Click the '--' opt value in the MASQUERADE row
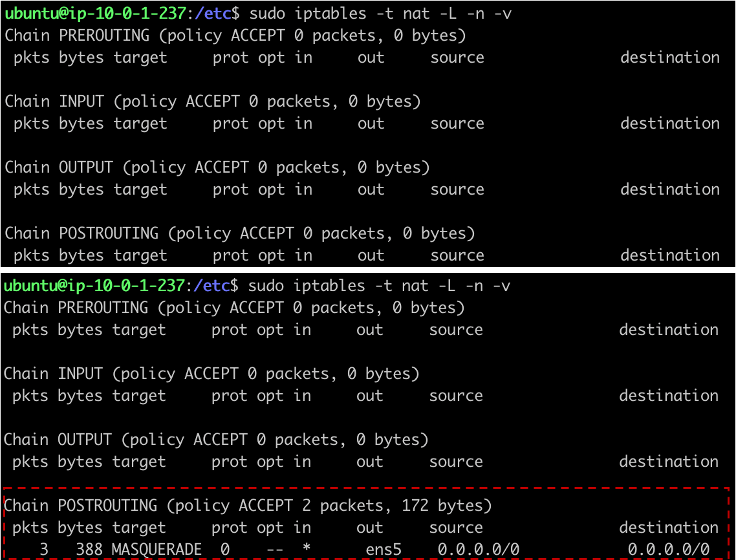The width and height of the screenshot is (736, 560). 275,549
